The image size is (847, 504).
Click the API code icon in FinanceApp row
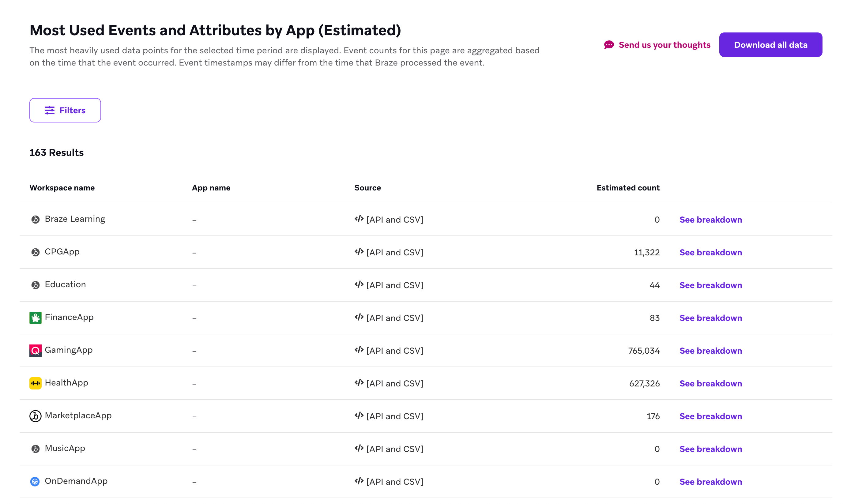(x=359, y=317)
